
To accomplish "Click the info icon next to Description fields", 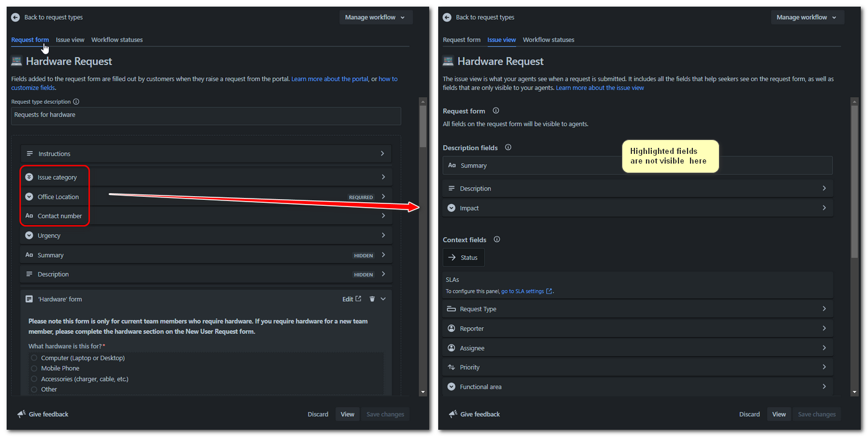I will tap(508, 147).
